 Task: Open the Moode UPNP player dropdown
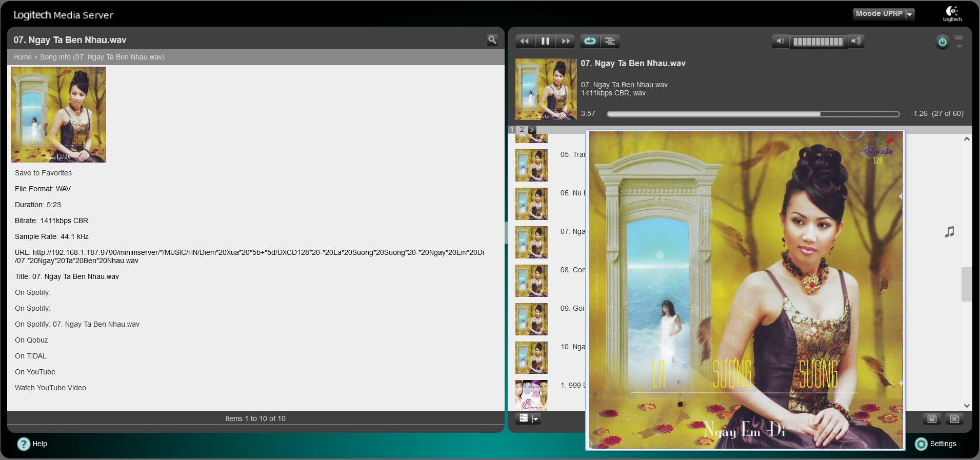click(x=884, y=14)
